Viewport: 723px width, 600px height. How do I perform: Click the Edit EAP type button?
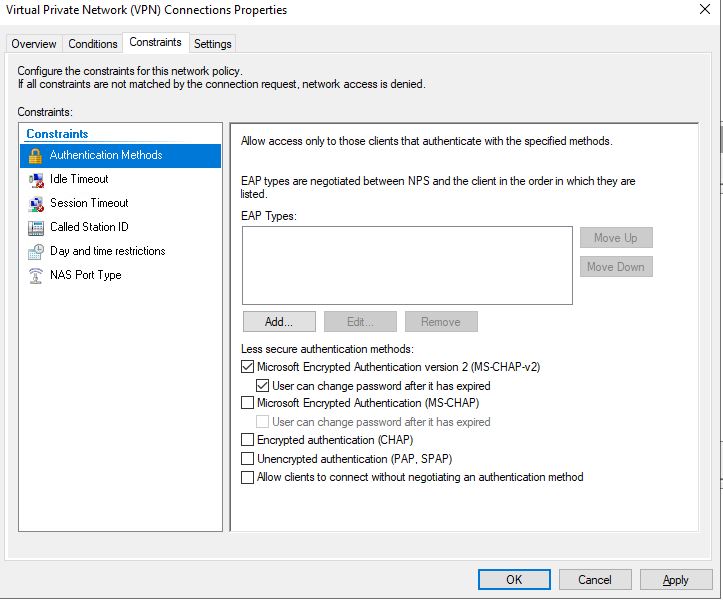pos(360,321)
